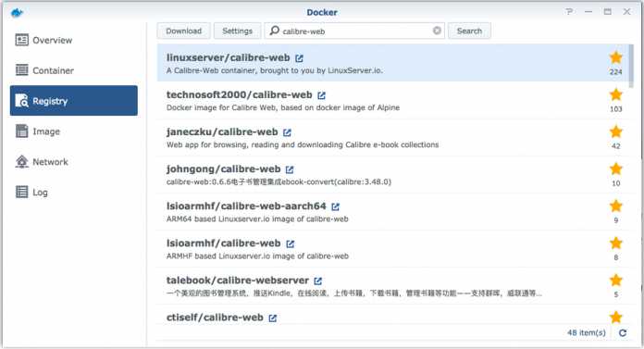
Task: Click the 224 star count
Action: click(x=615, y=72)
